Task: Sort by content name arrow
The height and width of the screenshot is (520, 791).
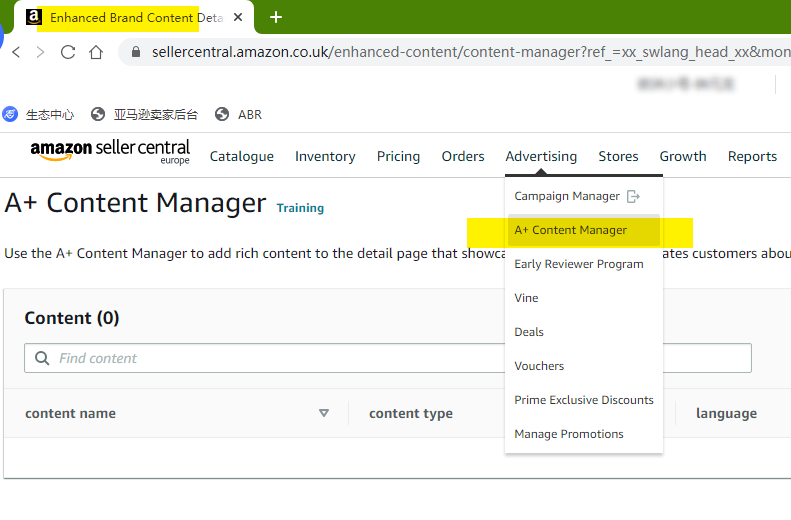Action: click(x=324, y=413)
